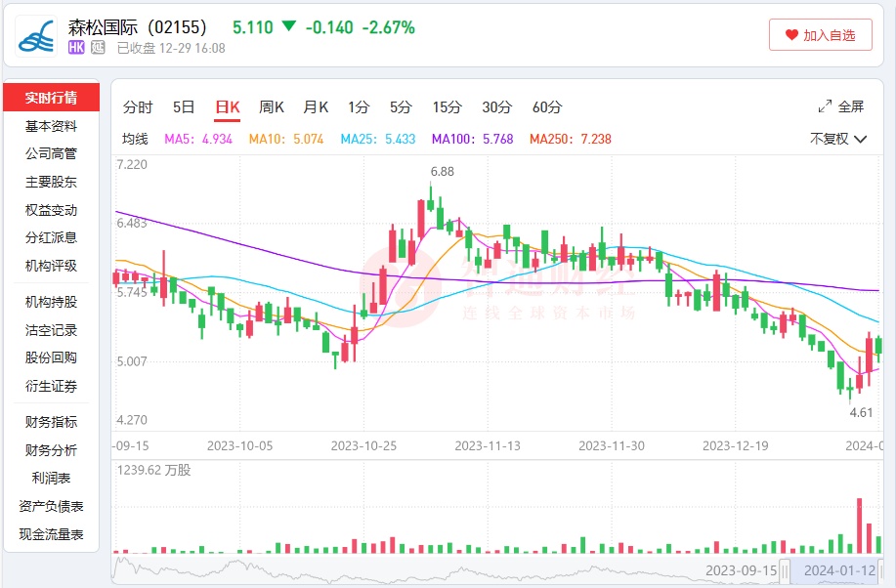Toggle the MA250 moving average line
896x588 pixels.
pos(570,139)
